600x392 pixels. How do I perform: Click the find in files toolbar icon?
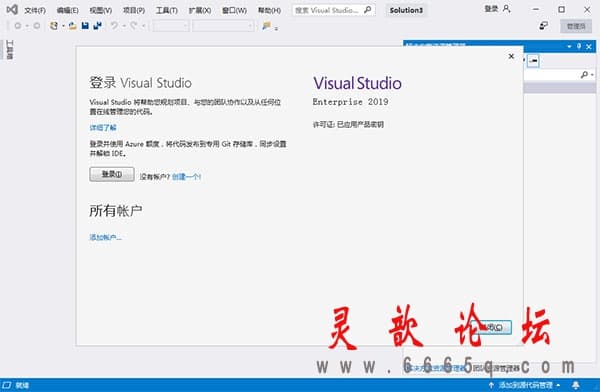[266, 26]
